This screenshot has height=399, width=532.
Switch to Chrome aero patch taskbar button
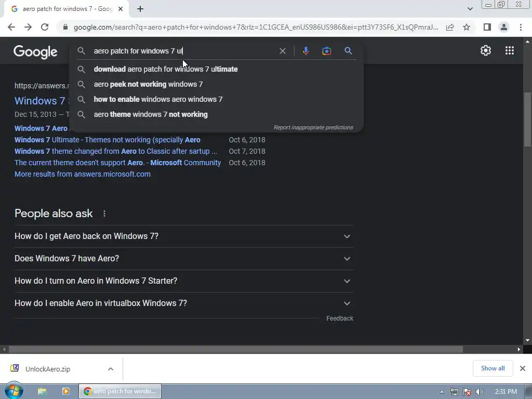120,391
